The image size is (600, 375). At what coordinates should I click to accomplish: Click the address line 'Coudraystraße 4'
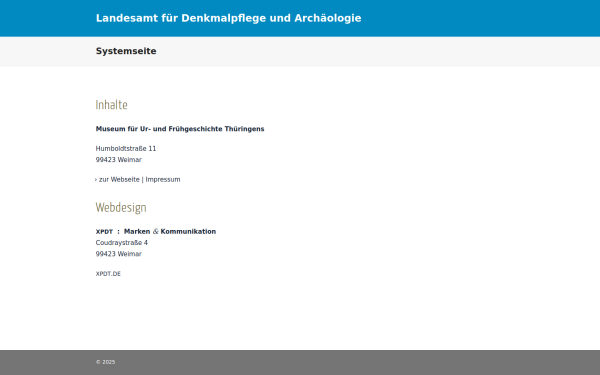pyautogui.click(x=122, y=243)
